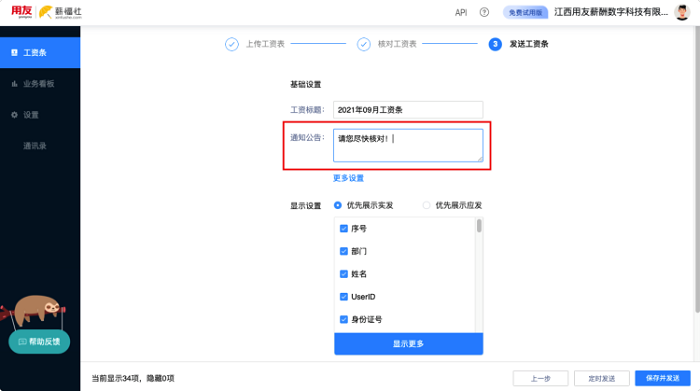The image size is (700, 391).
Task: Click the 用友 logo
Action: tap(21, 12)
